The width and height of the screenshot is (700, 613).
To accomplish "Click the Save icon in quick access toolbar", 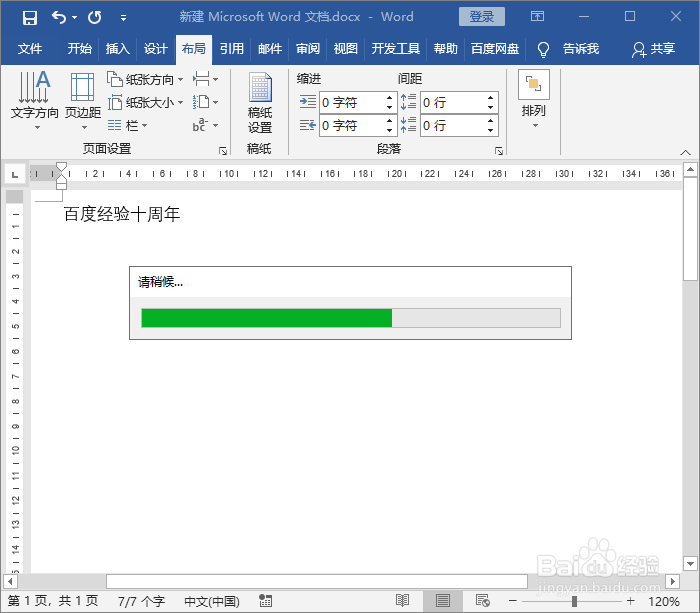I will 29,18.
